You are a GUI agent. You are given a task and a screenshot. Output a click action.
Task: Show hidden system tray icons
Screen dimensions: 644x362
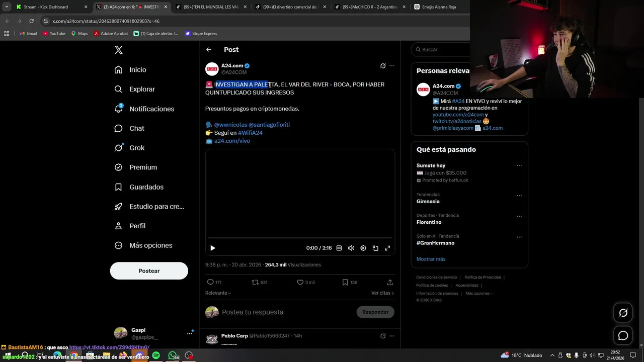552,355
